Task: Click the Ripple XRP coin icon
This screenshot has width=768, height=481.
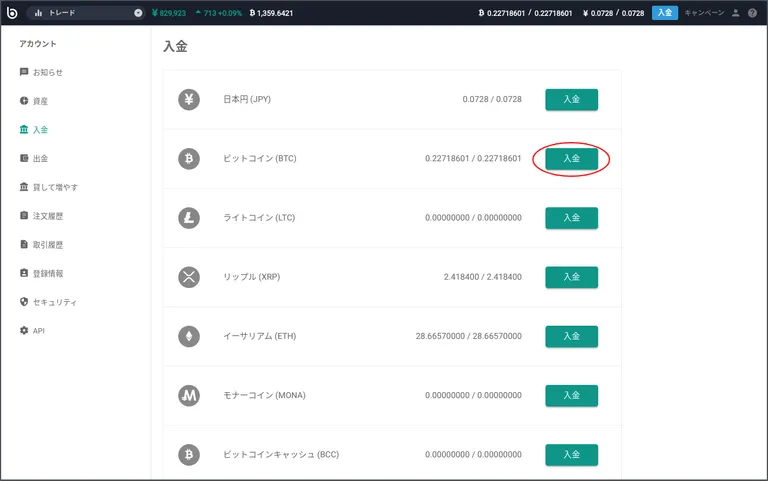Action: [x=189, y=277]
